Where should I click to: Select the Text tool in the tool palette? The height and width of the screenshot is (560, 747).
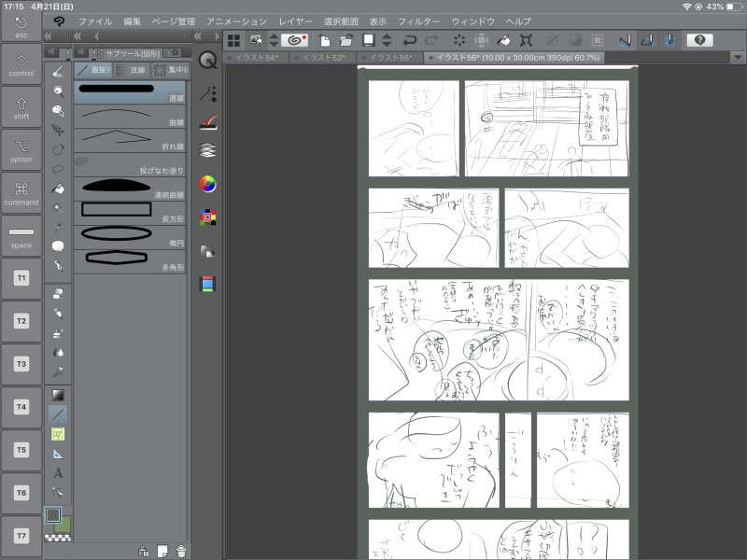58,473
